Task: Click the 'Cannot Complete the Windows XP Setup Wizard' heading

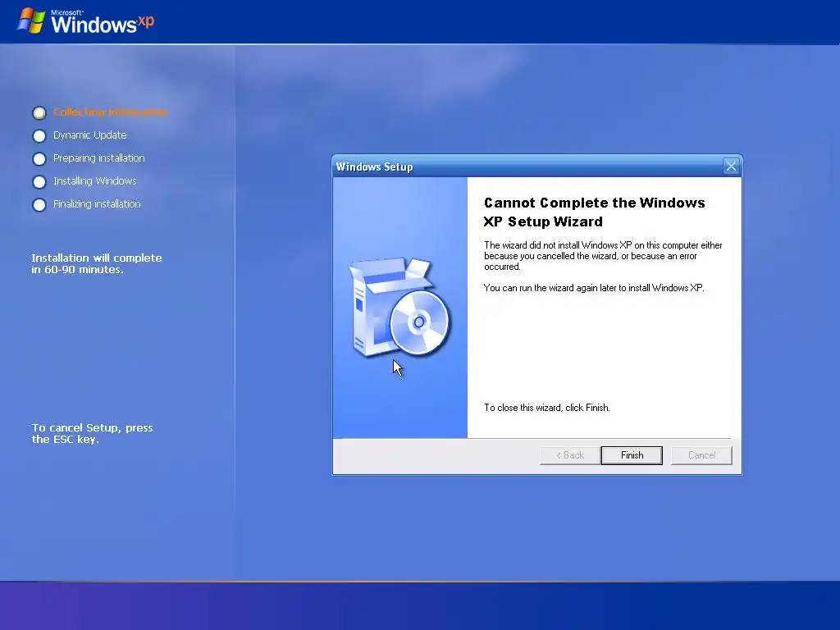Action: click(x=594, y=212)
